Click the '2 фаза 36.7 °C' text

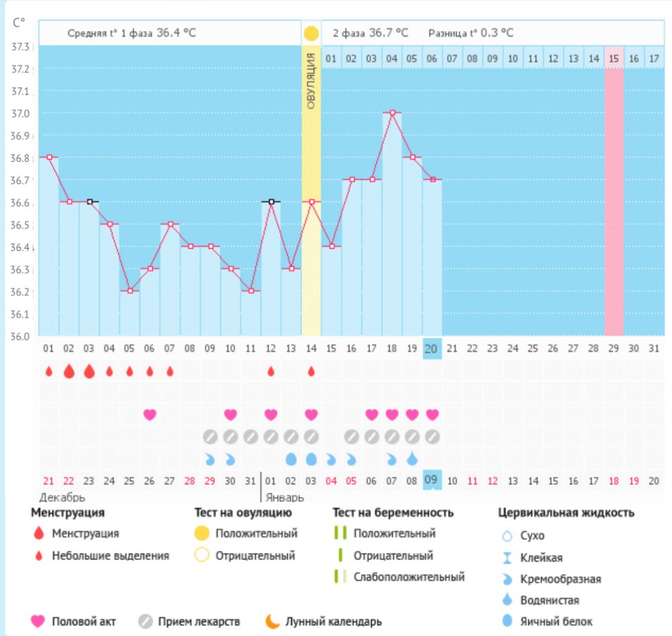tap(371, 33)
